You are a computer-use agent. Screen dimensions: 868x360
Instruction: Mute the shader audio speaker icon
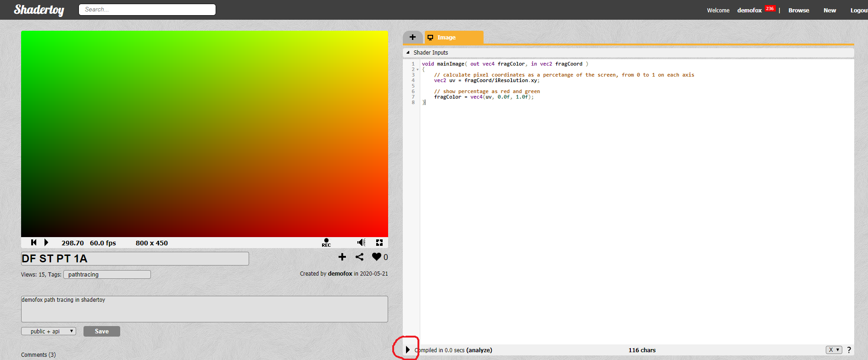point(362,243)
